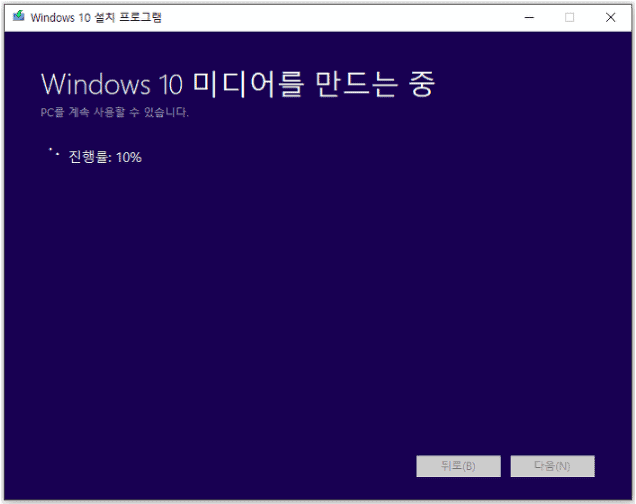
Task: Click the spinning progress indicator dots
Action: click(54, 152)
